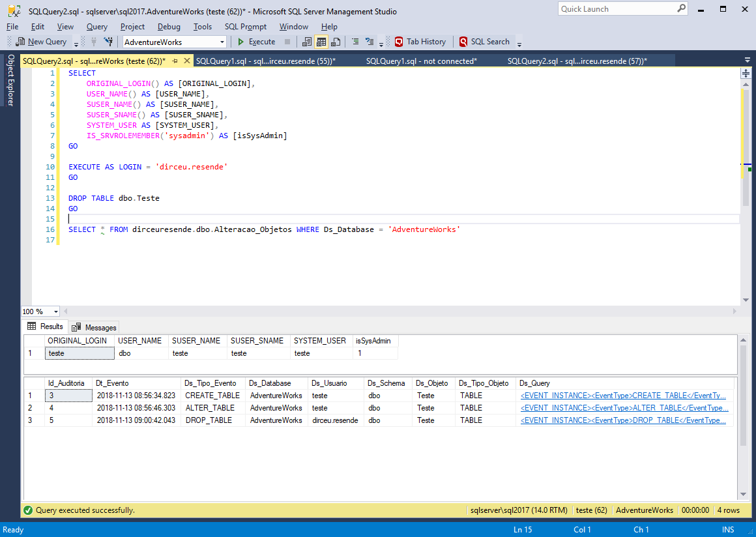Click the Ds_Usuario column header
756x537 pixels.
coord(336,383)
